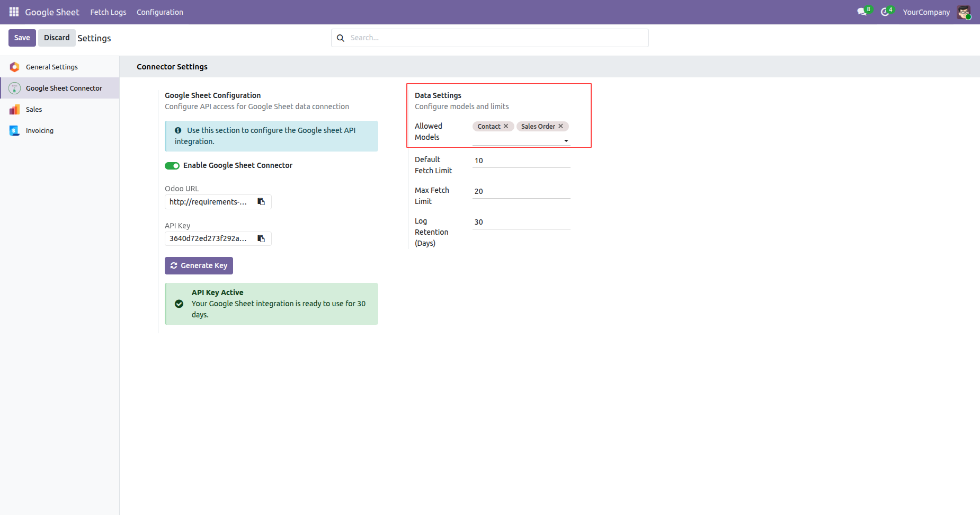Click the Allowed Models label

[x=429, y=131]
